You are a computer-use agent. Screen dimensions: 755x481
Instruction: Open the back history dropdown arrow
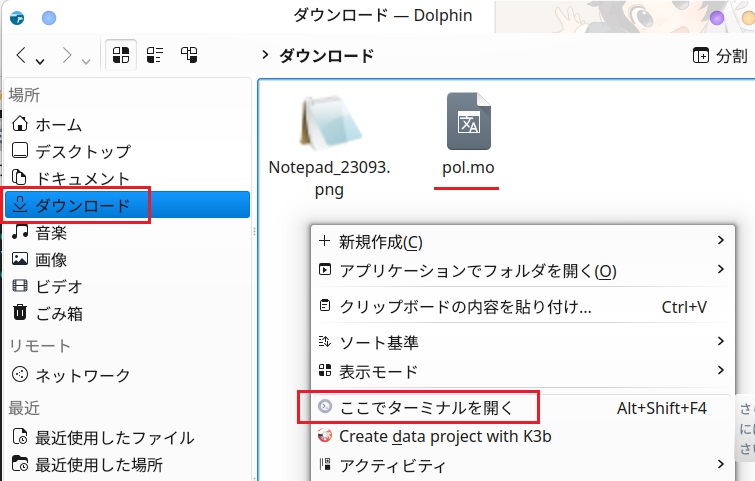(40, 60)
